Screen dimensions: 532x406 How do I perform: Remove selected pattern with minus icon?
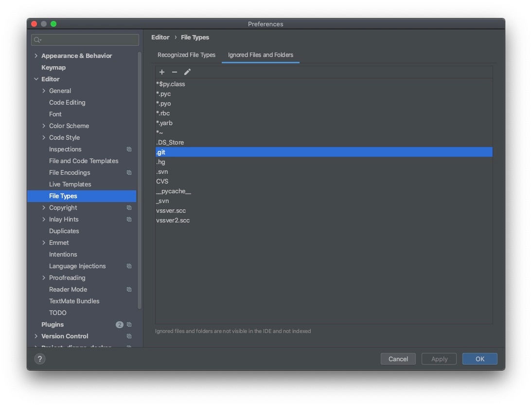(x=175, y=72)
